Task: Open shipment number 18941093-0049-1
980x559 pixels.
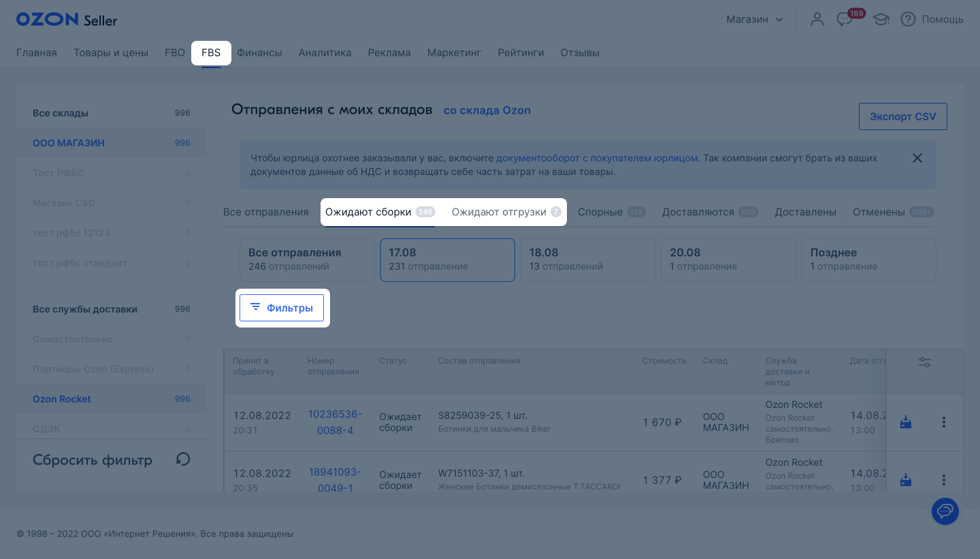Action: click(335, 480)
